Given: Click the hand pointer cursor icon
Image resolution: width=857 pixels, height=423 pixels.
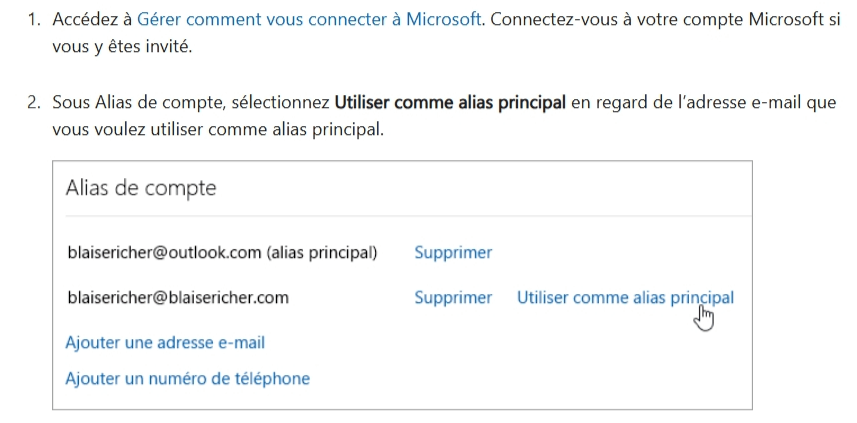Looking at the screenshot, I should pos(705,317).
